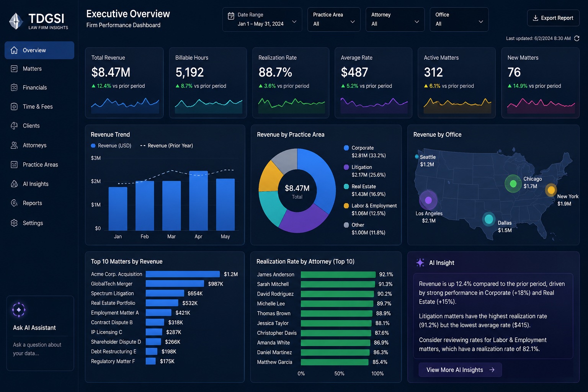Click the Export Report button
Screen dimensions: 588x392
553,18
